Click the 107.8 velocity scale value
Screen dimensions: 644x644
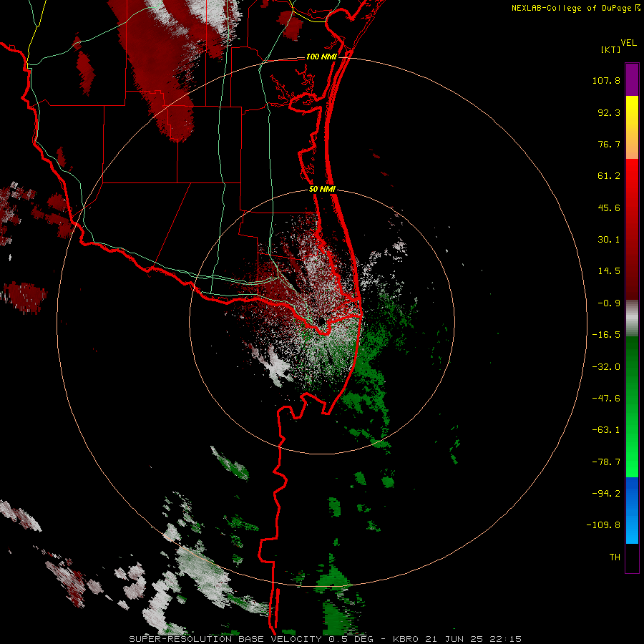coord(606,80)
